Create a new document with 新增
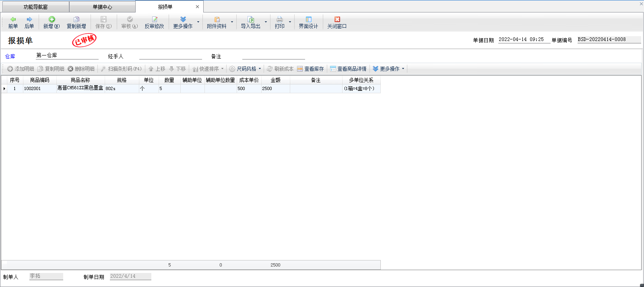644x287 pixels. [x=52, y=23]
